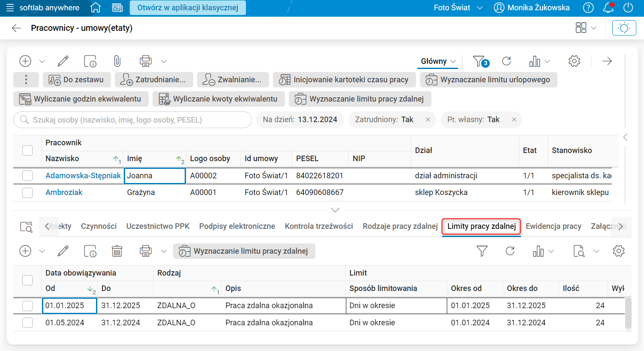
Task: Open the filter icon with badge 3
Action: [x=480, y=61]
